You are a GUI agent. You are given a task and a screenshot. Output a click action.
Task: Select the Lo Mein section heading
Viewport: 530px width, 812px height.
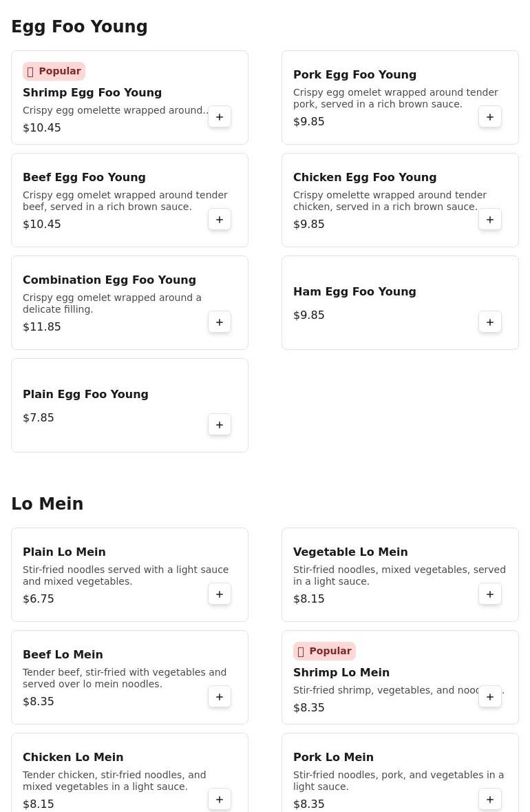pyautogui.click(x=47, y=504)
